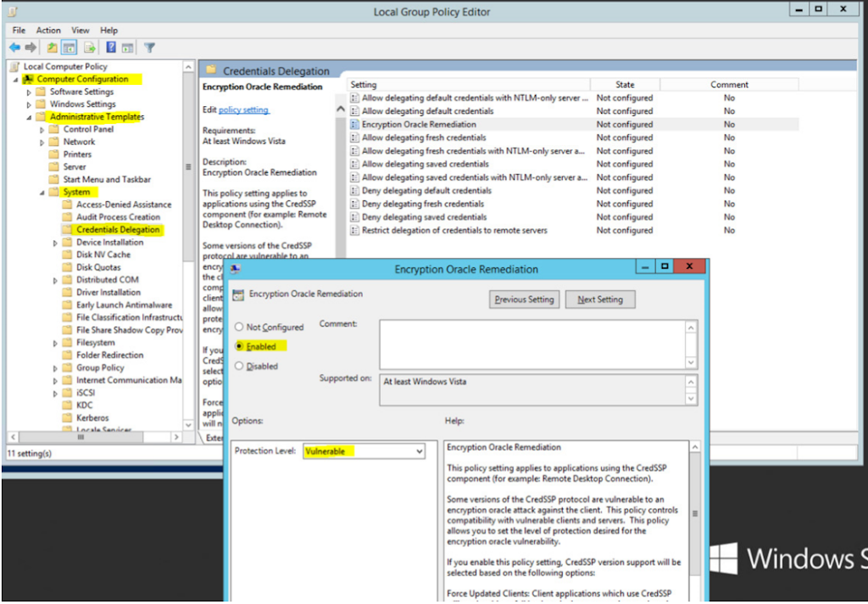
Task: Click the Setting column header
Action: tap(468, 85)
